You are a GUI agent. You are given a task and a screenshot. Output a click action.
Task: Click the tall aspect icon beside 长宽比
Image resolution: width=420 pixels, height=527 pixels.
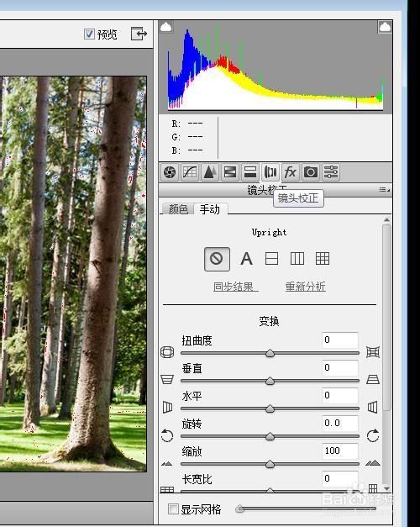[373, 488]
